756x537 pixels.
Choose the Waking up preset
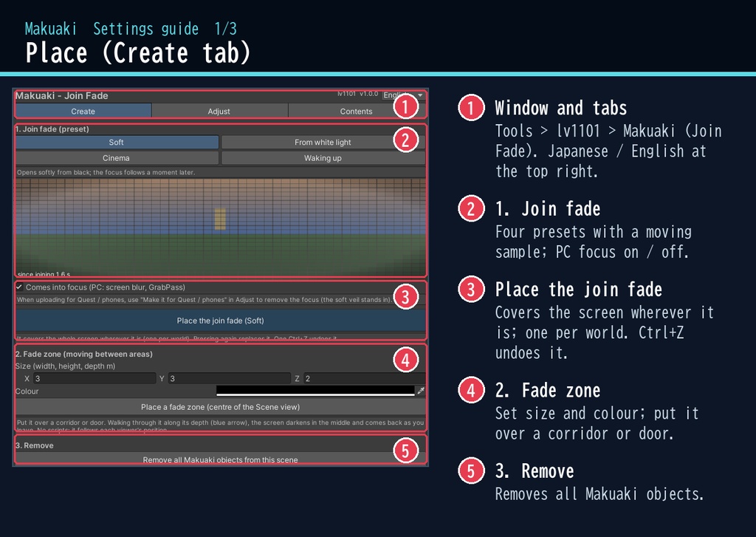[323, 158]
